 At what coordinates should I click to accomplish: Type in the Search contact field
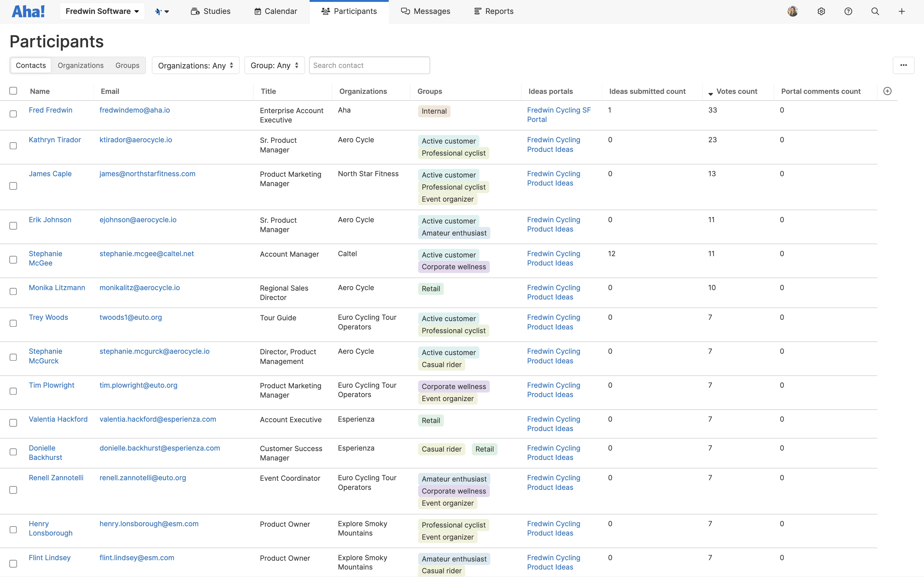click(x=369, y=65)
